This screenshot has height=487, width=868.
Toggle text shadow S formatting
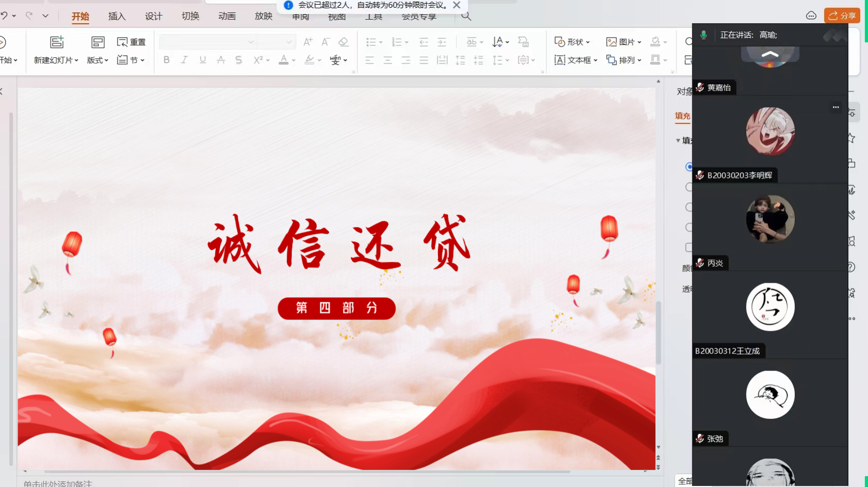coord(238,60)
